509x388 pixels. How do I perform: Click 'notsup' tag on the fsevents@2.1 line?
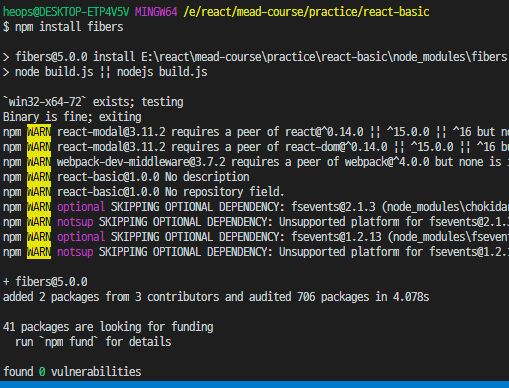point(75,222)
